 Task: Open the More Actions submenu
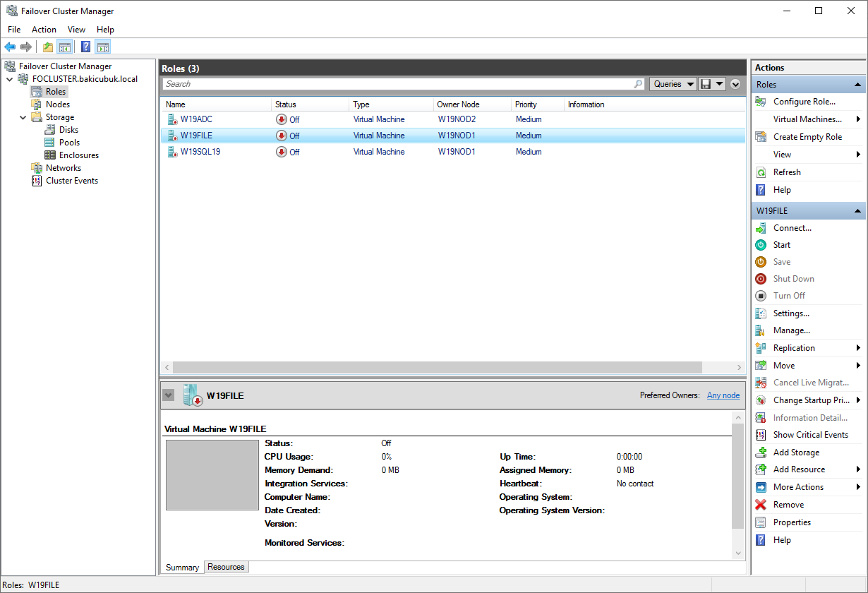click(808, 487)
